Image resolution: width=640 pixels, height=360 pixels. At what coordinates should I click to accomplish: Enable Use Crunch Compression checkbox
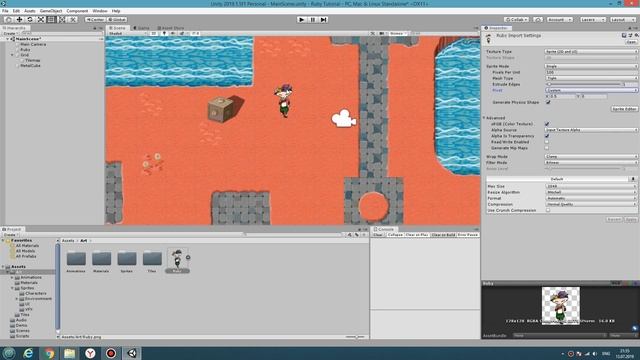(548, 210)
